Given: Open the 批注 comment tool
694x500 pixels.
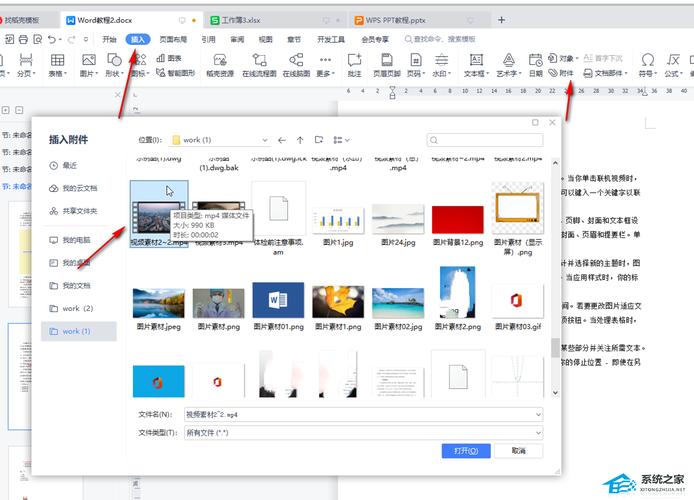Looking at the screenshot, I should click(354, 65).
